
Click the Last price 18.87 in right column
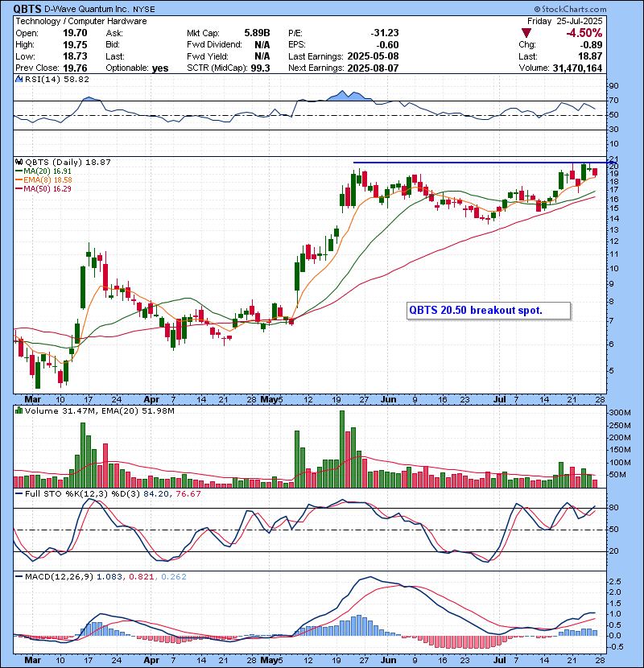590,56
